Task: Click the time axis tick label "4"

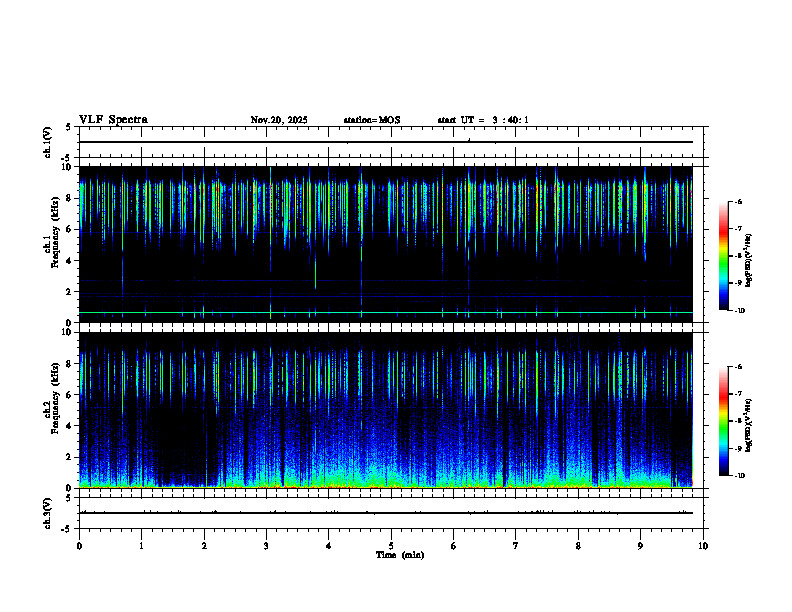Action: click(x=328, y=546)
